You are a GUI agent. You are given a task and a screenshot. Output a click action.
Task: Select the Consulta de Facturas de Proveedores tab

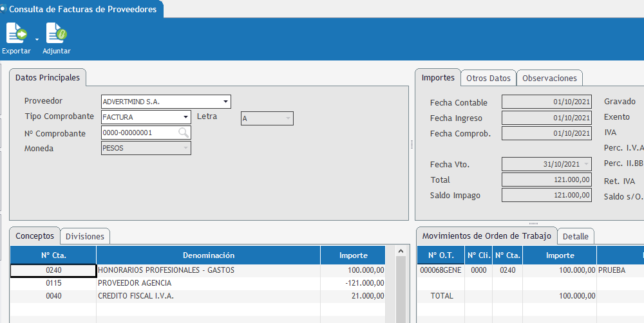pos(81,9)
